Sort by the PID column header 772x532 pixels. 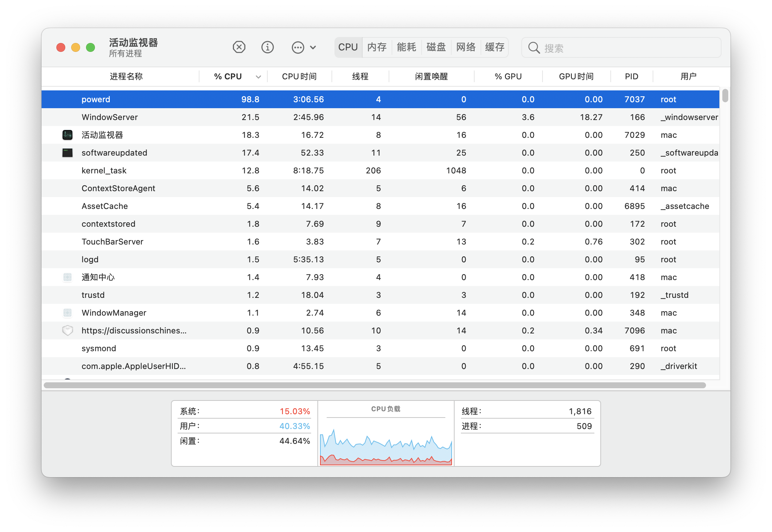coord(631,77)
